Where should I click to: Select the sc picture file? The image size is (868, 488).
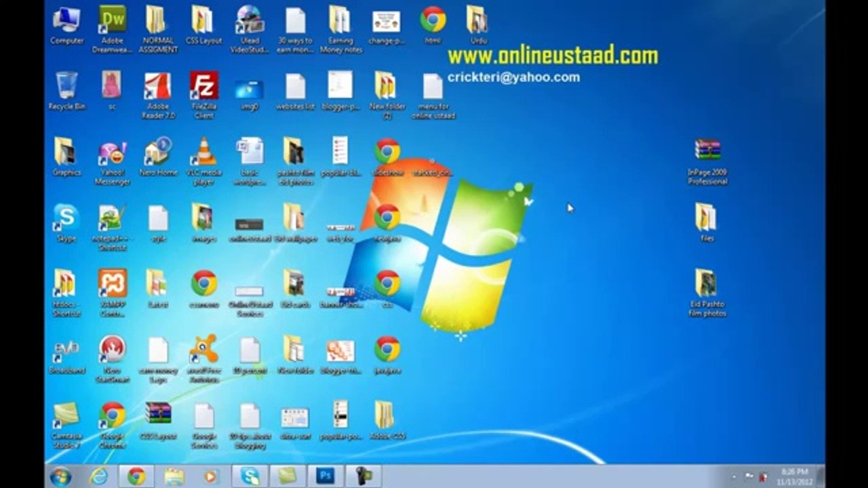pos(112,91)
